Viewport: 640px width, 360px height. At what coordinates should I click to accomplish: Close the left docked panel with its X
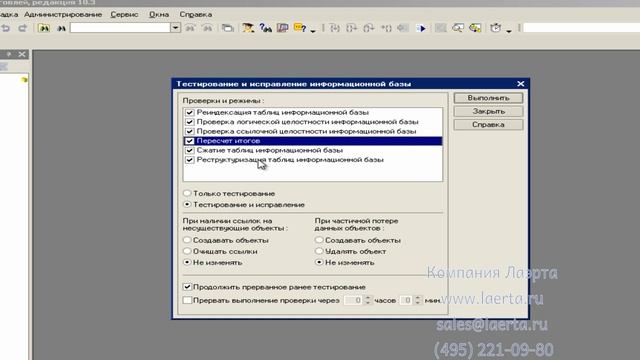coord(22,54)
